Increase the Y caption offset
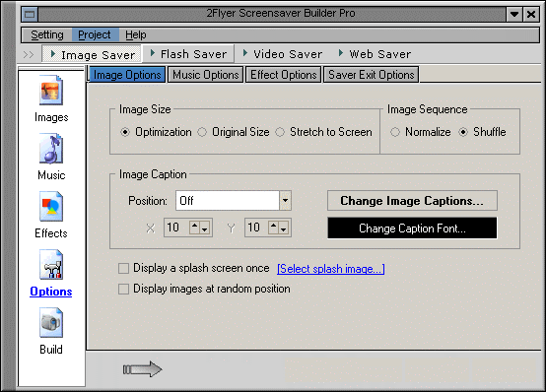The height and width of the screenshot is (392, 546). (274, 228)
